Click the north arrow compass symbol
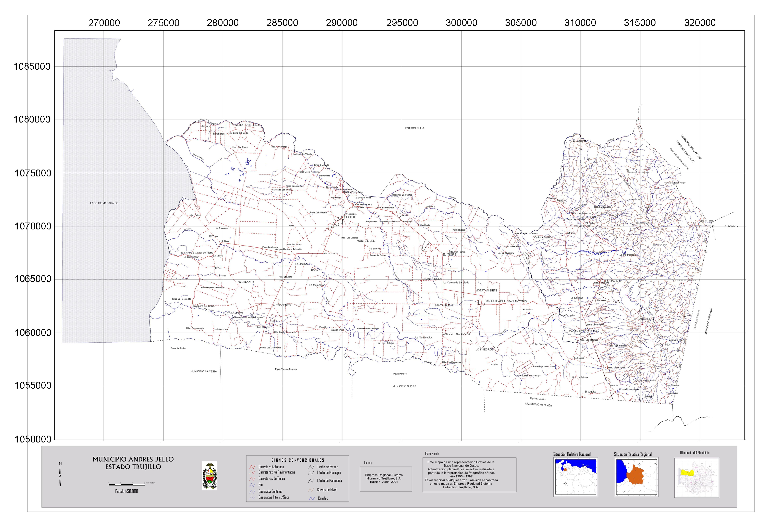This screenshot has height=532, width=784. tap(60, 474)
